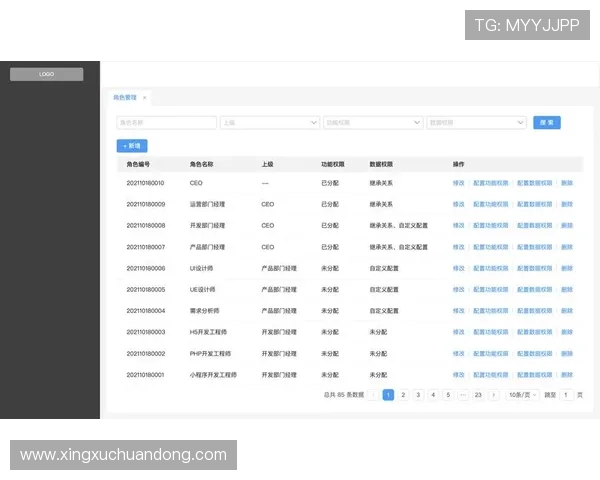Close the 角色管理 tab

pyautogui.click(x=145, y=98)
